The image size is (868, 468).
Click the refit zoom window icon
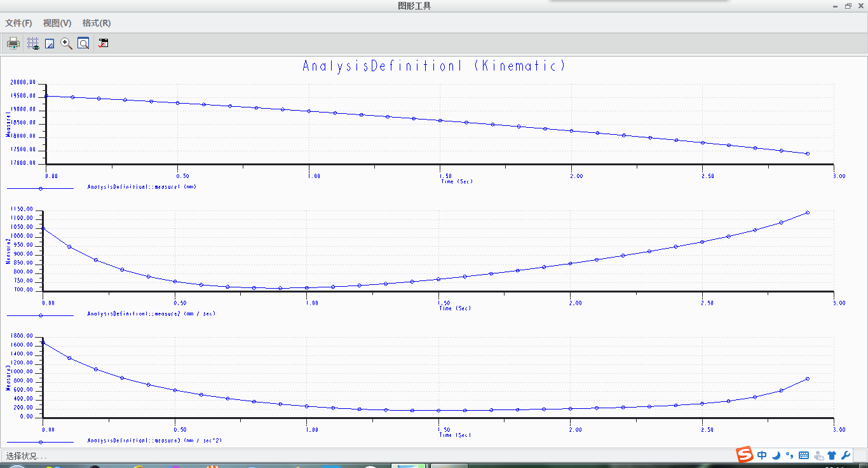coord(83,43)
